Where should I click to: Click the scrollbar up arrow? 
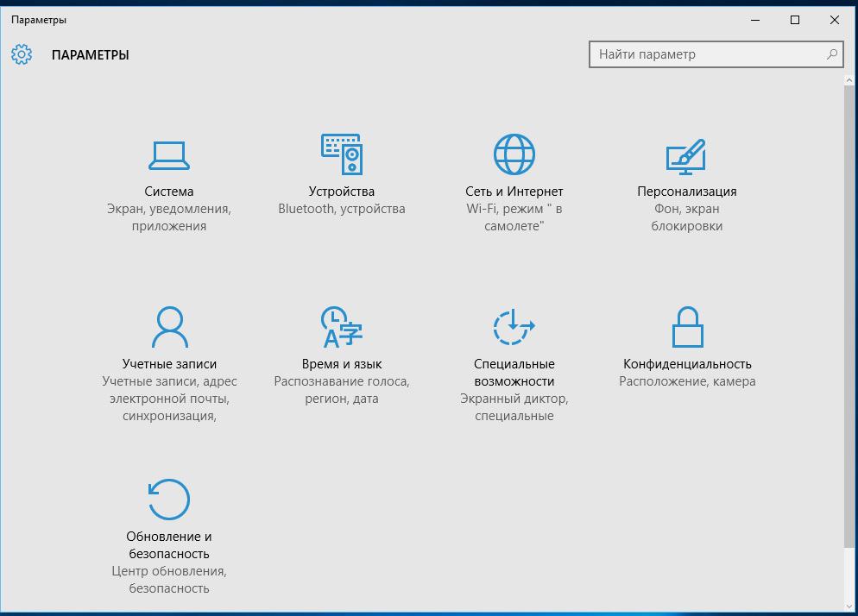pos(849,80)
